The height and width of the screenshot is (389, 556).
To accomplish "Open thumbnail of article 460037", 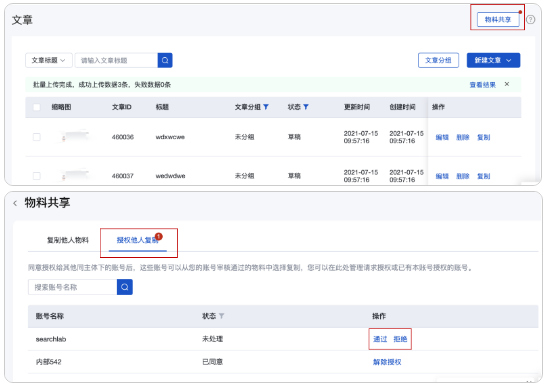I will 73,176.
